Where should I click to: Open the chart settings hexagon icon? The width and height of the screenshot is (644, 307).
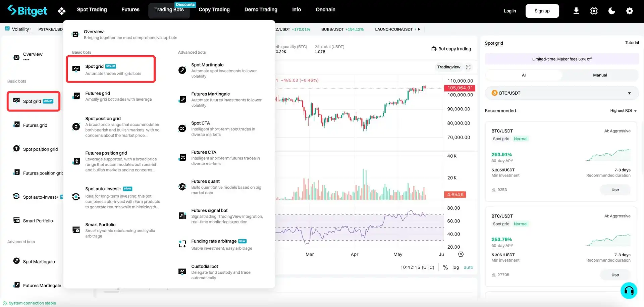coord(461,254)
